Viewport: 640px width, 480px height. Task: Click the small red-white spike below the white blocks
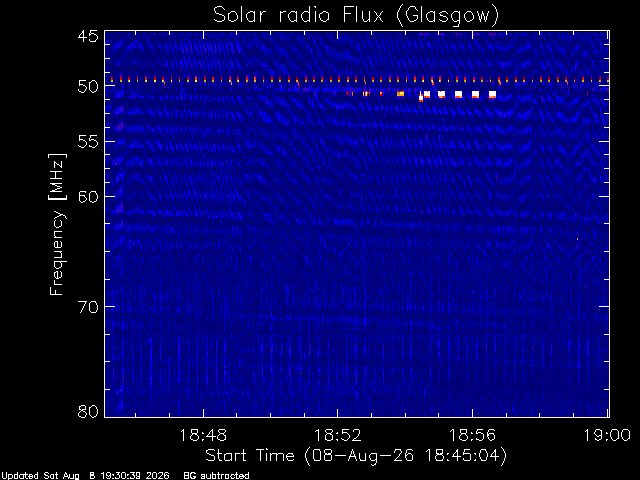421,98
